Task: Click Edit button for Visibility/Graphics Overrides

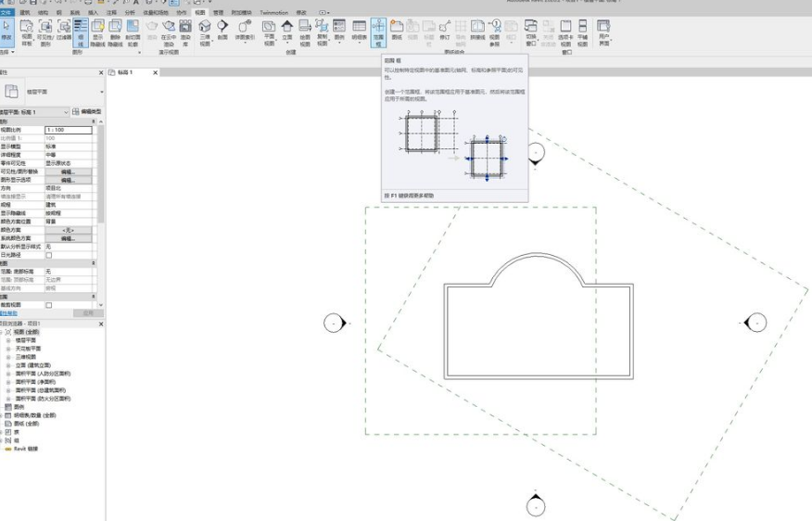Action: tap(68, 172)
